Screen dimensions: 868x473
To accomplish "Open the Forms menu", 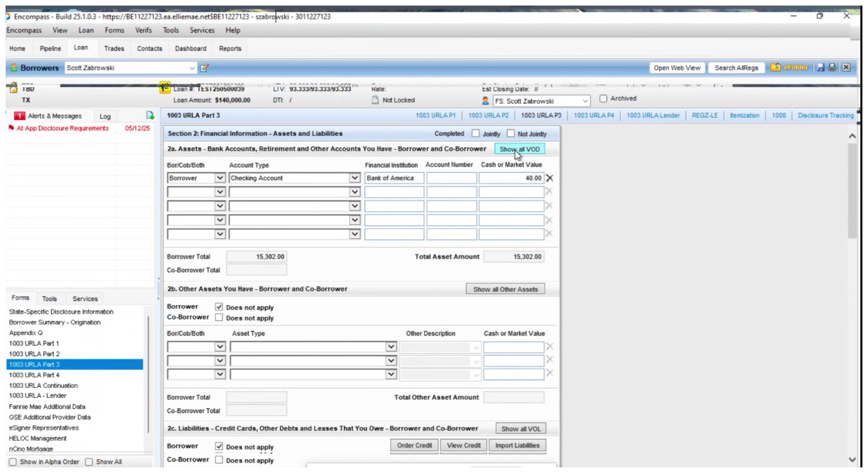I will tap(114, 30).
